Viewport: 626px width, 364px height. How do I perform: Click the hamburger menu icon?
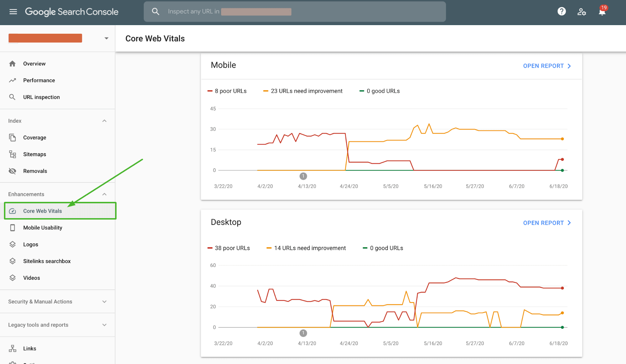[13, 12]
